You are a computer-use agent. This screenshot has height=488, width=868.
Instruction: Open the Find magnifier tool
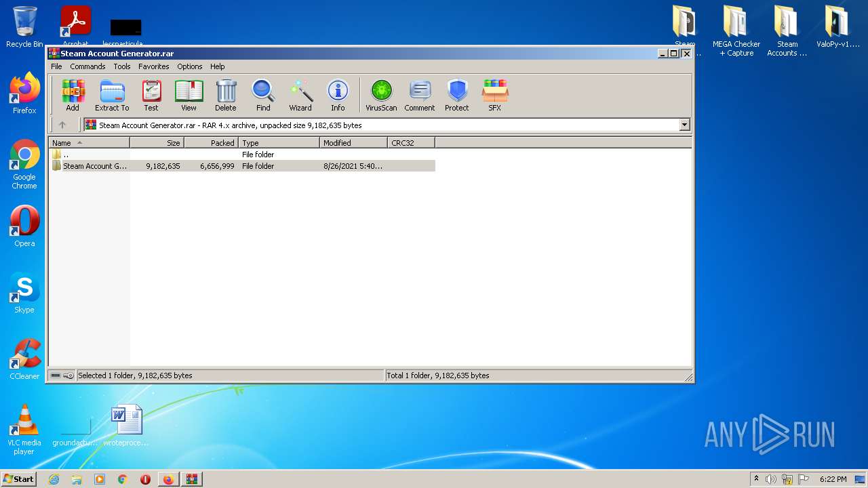(x=263, y=96)
